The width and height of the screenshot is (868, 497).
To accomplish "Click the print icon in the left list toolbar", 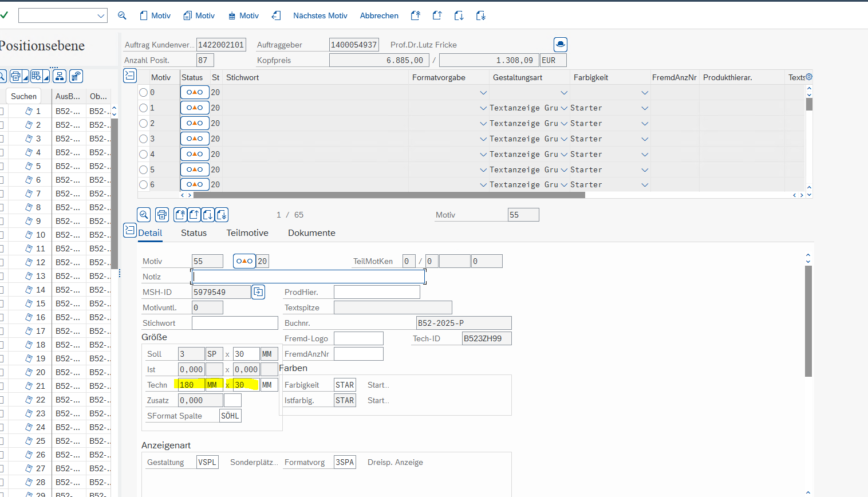I will (16, 76).
